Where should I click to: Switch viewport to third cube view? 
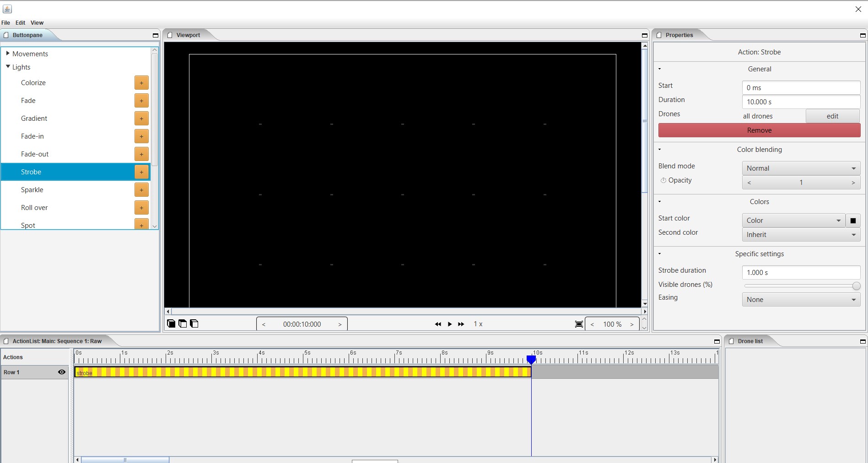(194, 323)
